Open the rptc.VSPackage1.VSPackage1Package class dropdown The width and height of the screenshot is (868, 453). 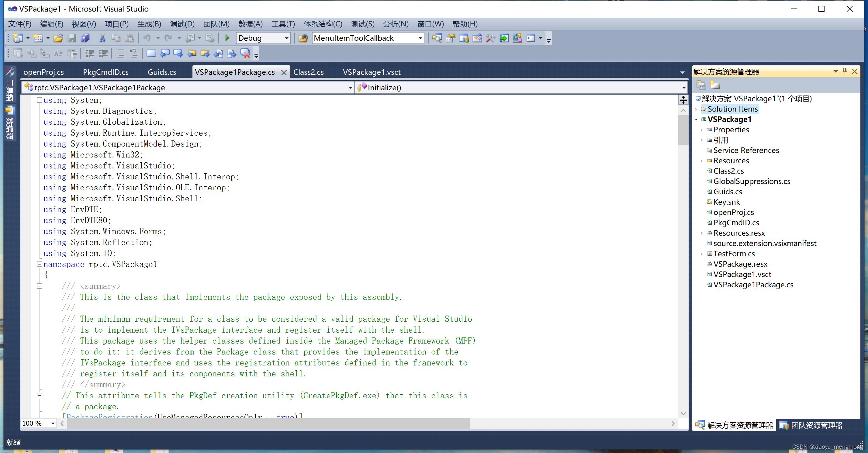click(x=350, y=88)
